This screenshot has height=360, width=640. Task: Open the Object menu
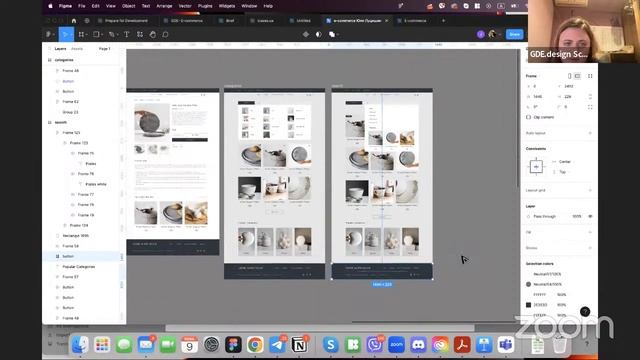click(128, 6)
